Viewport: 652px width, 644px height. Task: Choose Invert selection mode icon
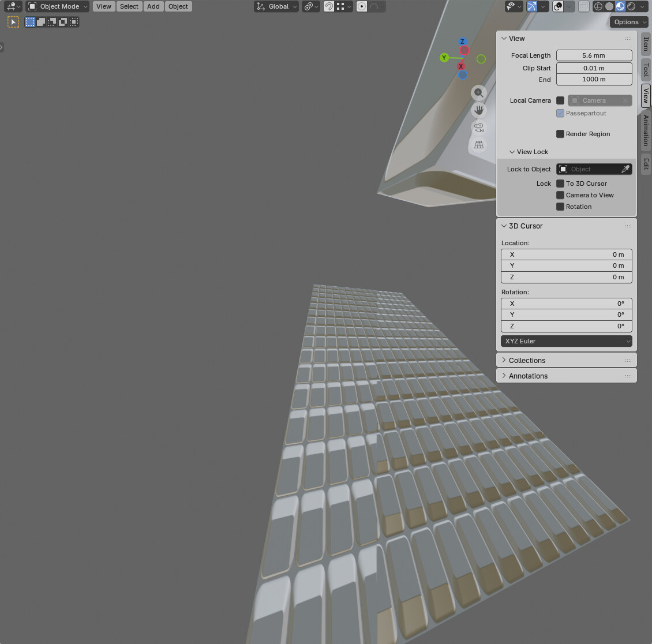[62, 22]
